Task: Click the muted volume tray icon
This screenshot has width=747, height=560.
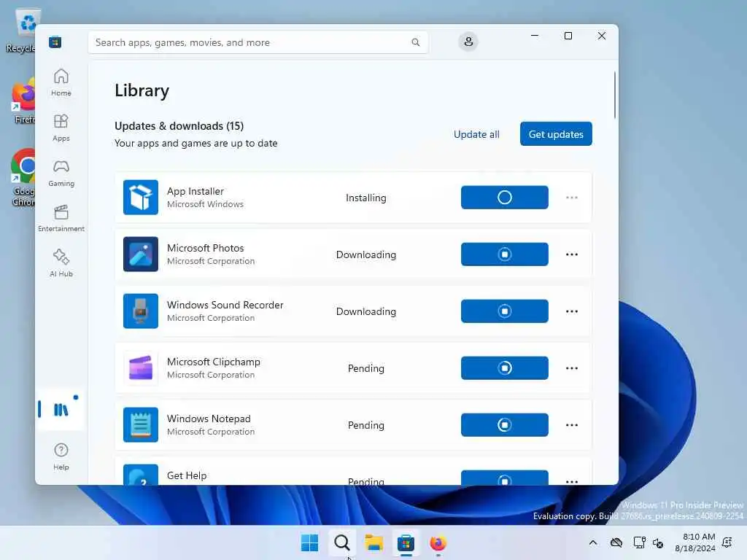Action: click(658, 542)
